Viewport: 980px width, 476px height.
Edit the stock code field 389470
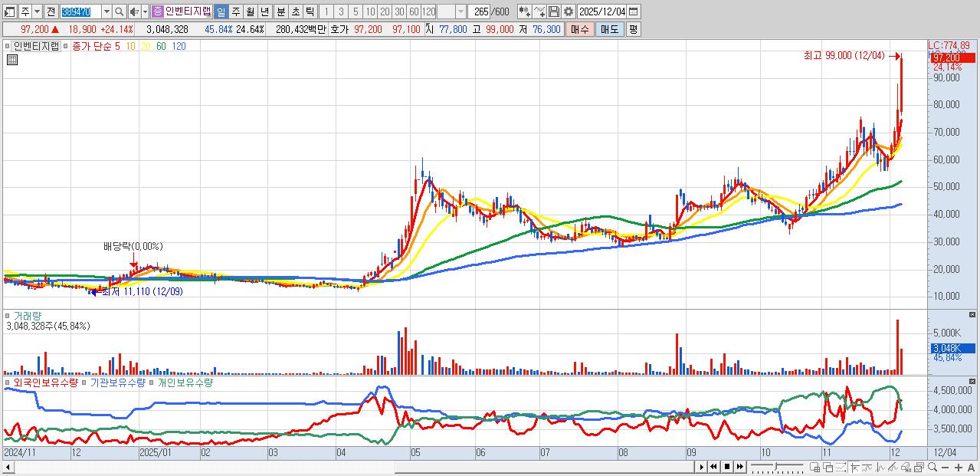coord(81,11)
